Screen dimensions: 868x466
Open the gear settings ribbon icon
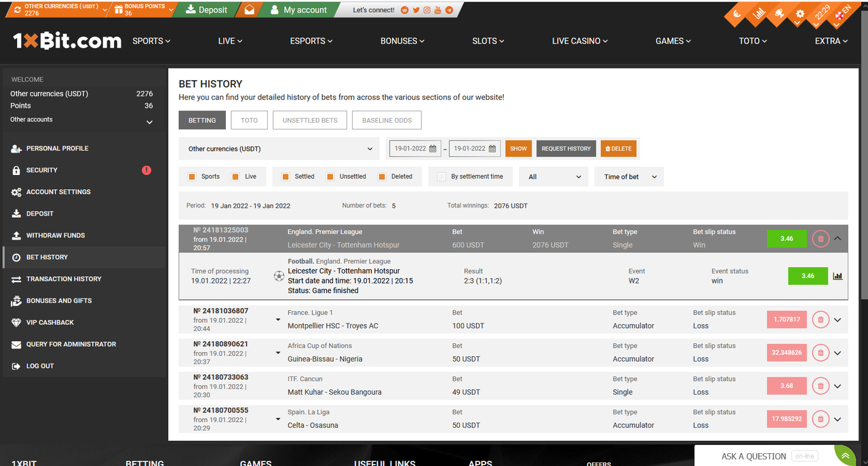(800, 13)
